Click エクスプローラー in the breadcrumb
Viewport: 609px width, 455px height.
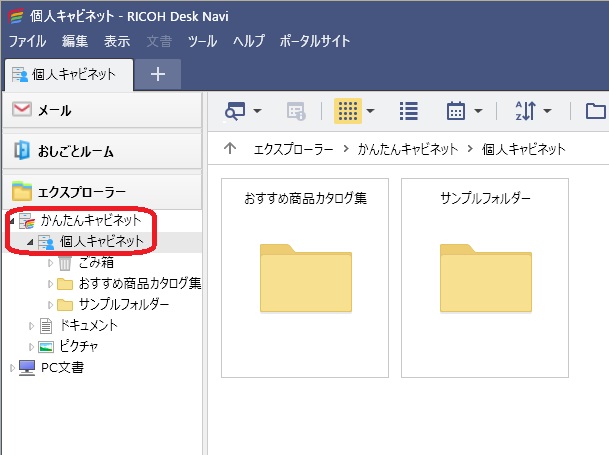294,149
